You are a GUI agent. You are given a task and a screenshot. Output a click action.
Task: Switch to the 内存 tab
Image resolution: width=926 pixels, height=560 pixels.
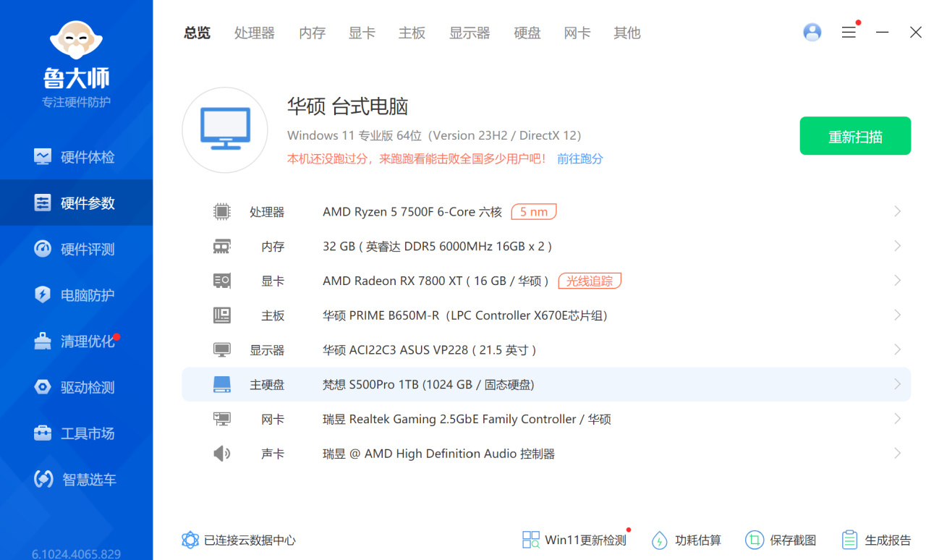click(x=313, y=33)
